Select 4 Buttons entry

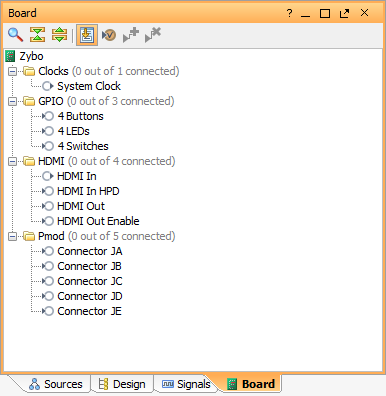[x=80, y=116]
